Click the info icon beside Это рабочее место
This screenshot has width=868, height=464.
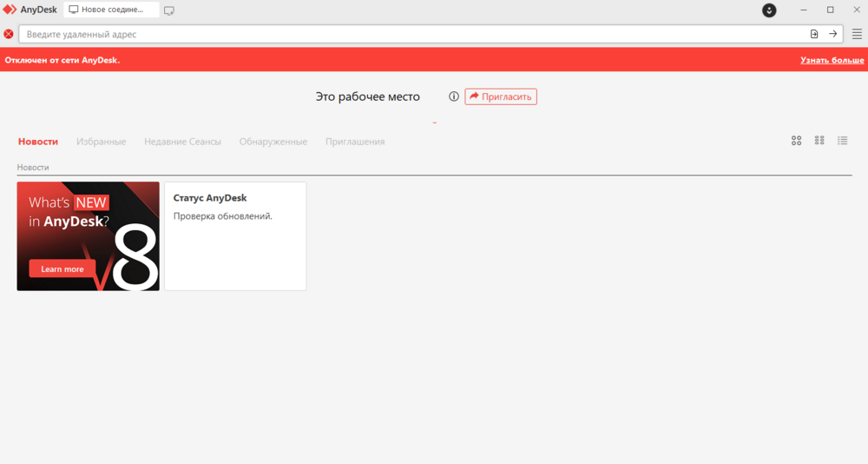[x=454, y=96]
